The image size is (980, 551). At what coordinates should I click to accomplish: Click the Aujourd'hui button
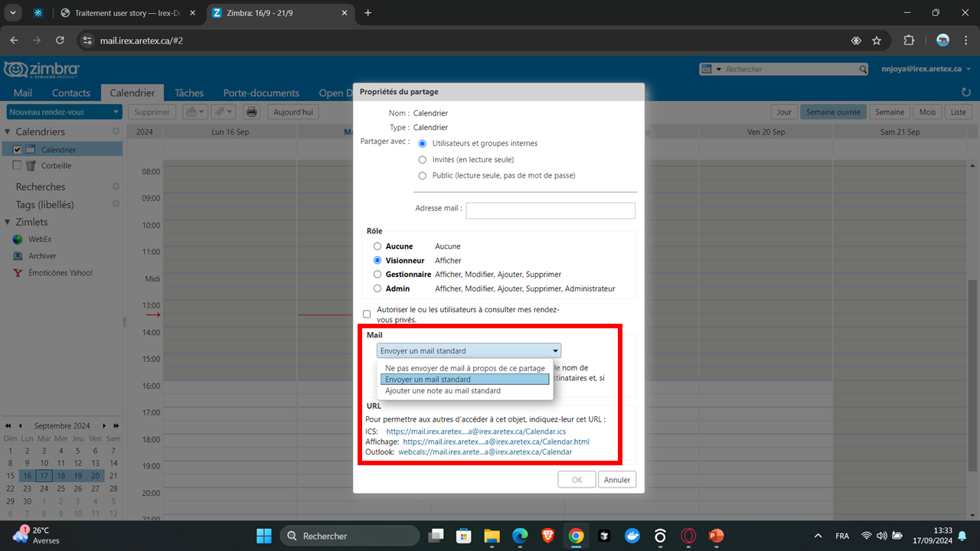tap(293, 112)
